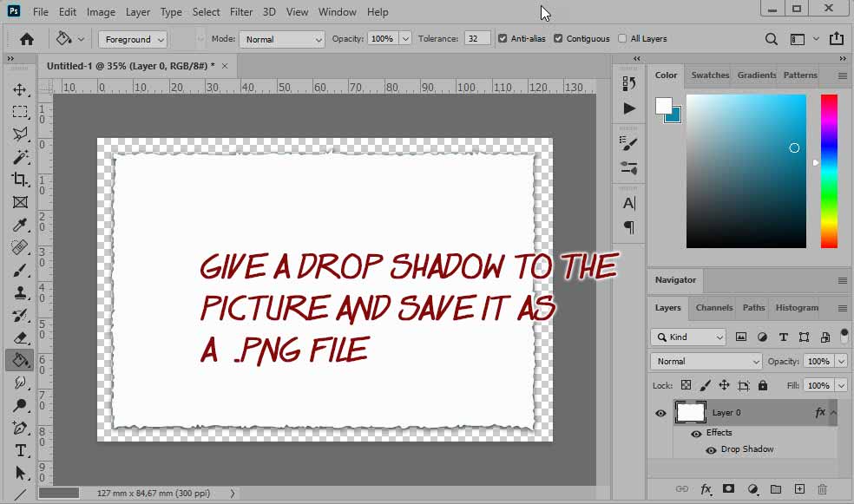This screenshot has height=504, width=854.
Task: Select the Frame tool
Action: 20,202
